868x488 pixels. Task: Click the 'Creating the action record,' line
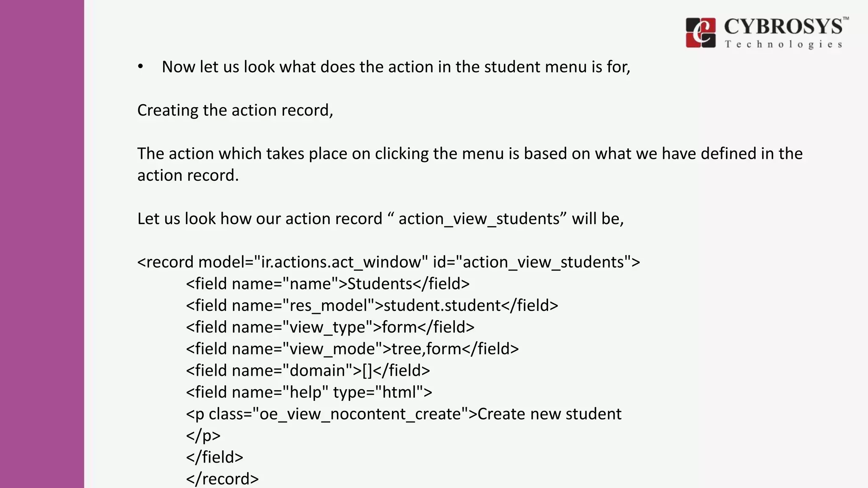click(235, 110)
